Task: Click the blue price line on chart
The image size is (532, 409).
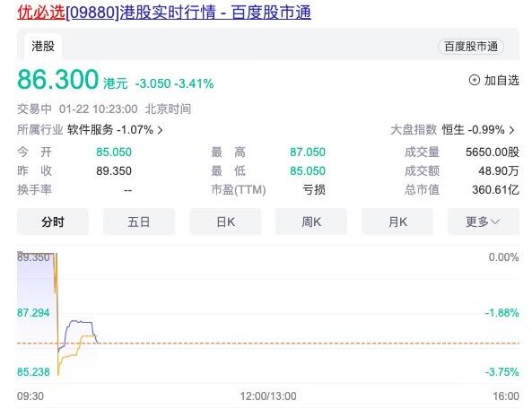Action: pyautogui.click(x=80, y=321)
